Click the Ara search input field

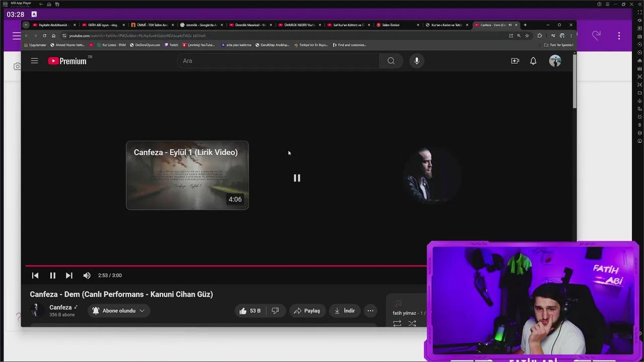(x=278, y=61)
